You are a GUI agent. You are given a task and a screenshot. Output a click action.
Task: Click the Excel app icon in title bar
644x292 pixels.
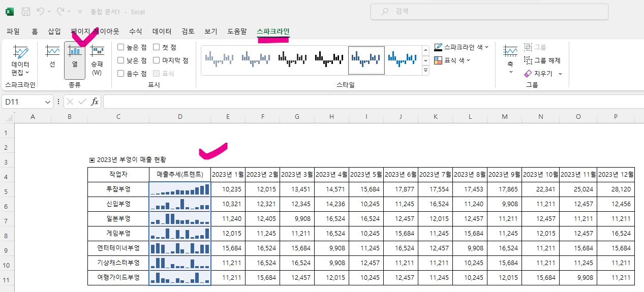click(x=10, y=11)
